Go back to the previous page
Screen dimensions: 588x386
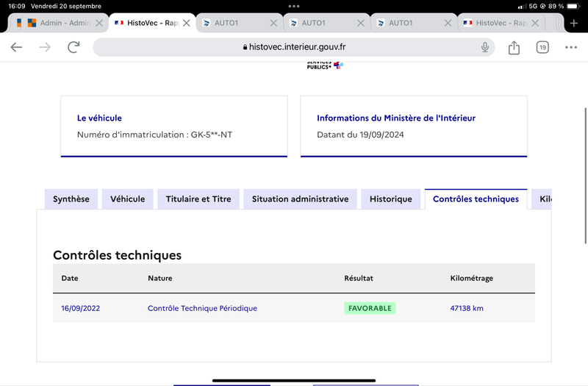coord(16,47)
